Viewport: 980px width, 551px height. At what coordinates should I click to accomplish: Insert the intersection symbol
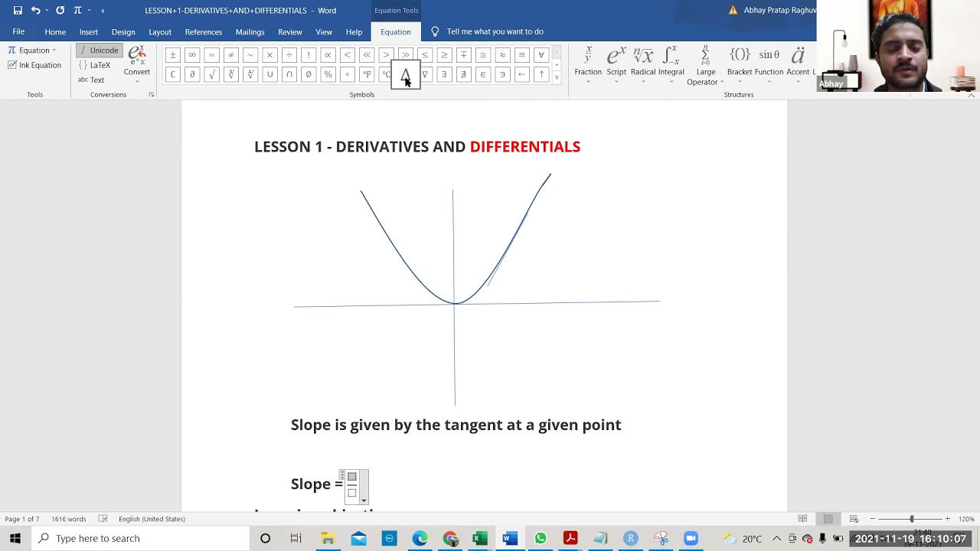(x=289, y=74)
